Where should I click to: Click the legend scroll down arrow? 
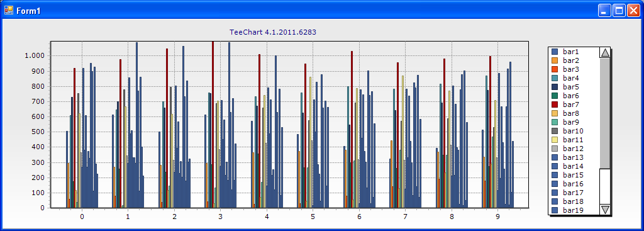tap(605, 210)
